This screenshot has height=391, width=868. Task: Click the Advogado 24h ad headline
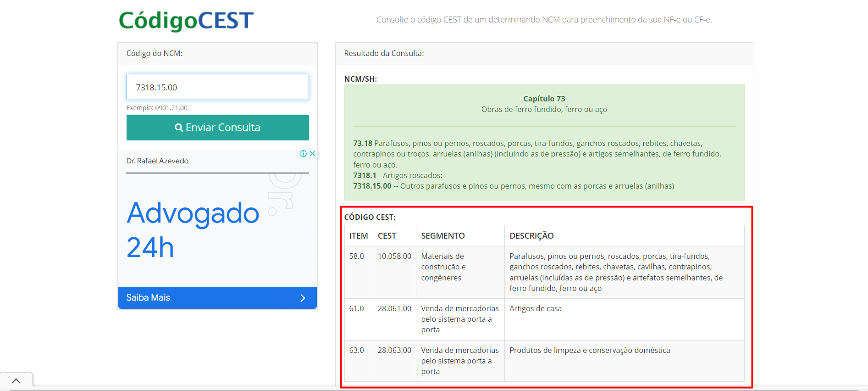193,230
